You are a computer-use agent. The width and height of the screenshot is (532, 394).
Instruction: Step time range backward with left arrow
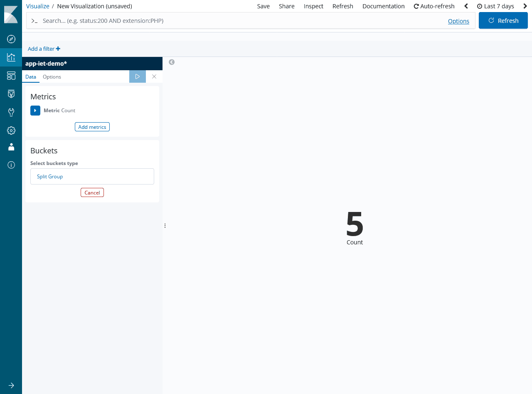click(x=466, y=6)
